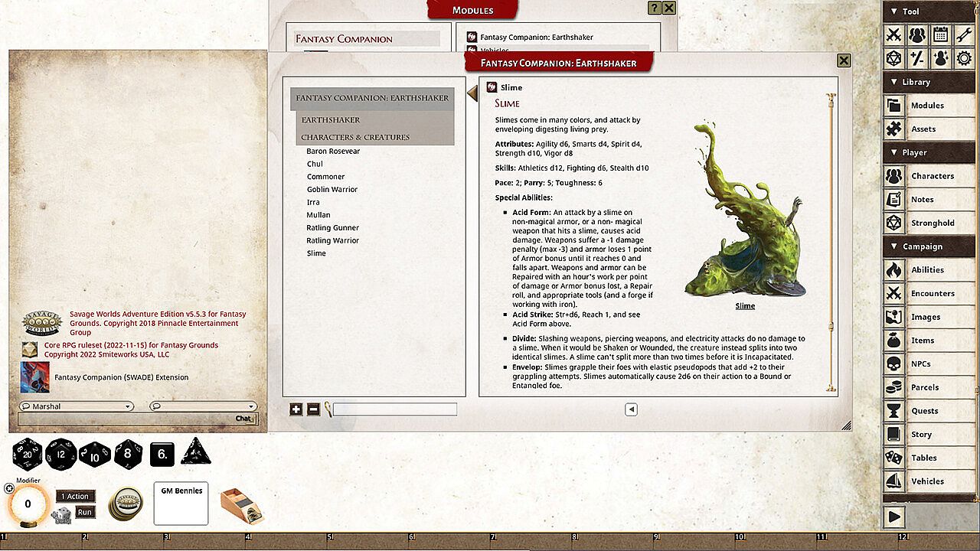This screenshot has width=980, height=551.
Task: Pick the d20 die
Action: (28, 454)
